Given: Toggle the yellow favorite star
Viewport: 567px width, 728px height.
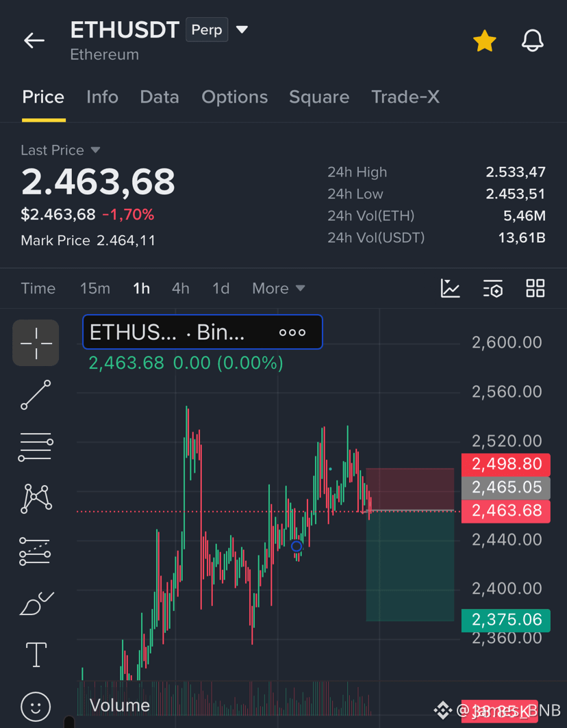Looking at the screenshot, I should click(x=484, y=41).
